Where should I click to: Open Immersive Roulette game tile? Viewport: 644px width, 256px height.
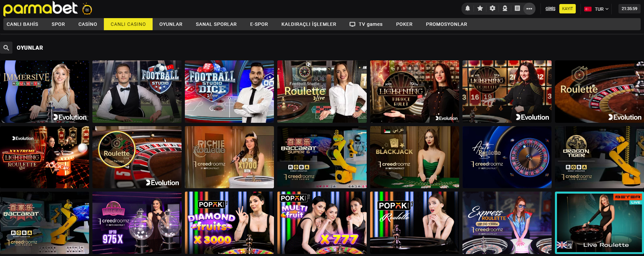click(x=44, y=92)
